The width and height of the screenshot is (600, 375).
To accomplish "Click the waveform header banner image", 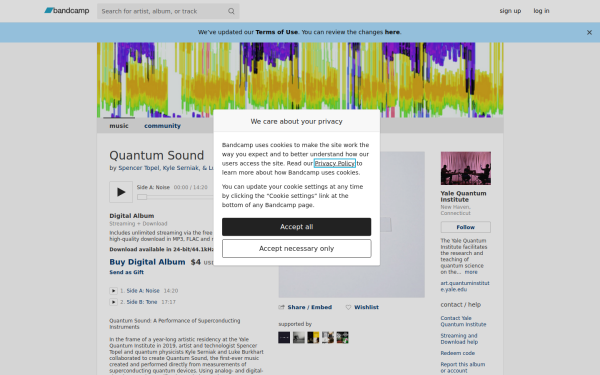I will pyautogui.click(x=300, y=80).
